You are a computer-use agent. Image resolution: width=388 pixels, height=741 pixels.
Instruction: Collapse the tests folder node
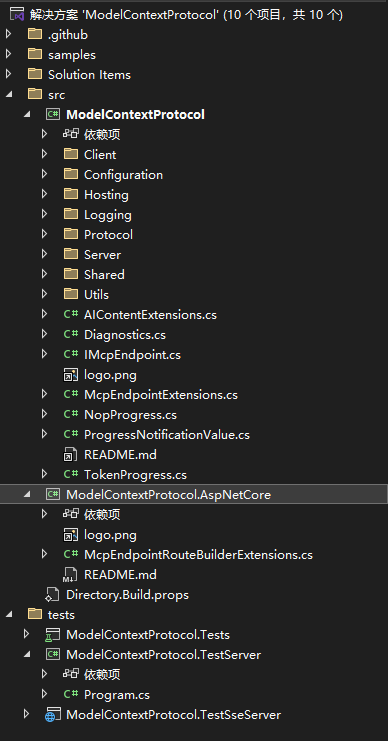(x=9, y=614)
